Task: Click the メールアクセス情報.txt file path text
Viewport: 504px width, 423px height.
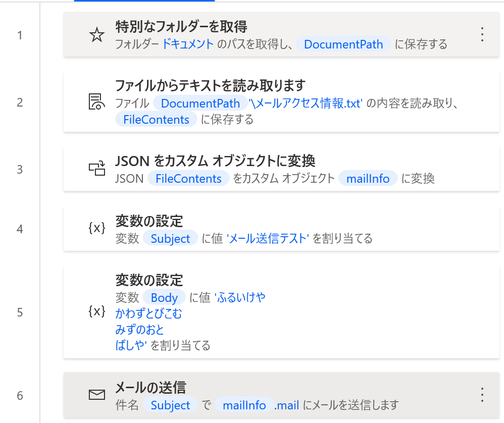Action: (x=306, y=103)
